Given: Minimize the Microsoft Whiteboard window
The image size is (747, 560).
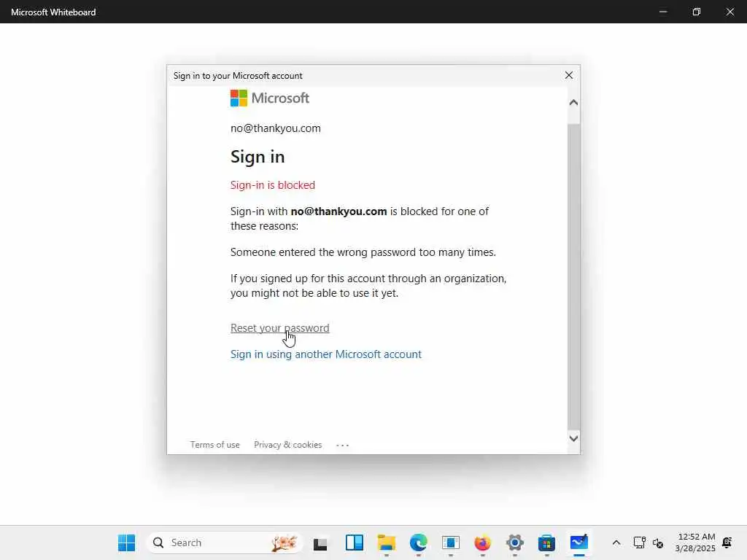Looking at the screenshot, I should 662,12.
